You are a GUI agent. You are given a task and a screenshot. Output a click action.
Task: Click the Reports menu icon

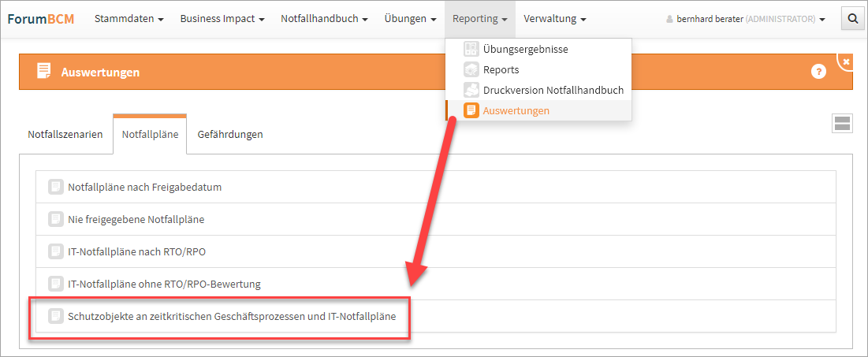coord(471,69)
